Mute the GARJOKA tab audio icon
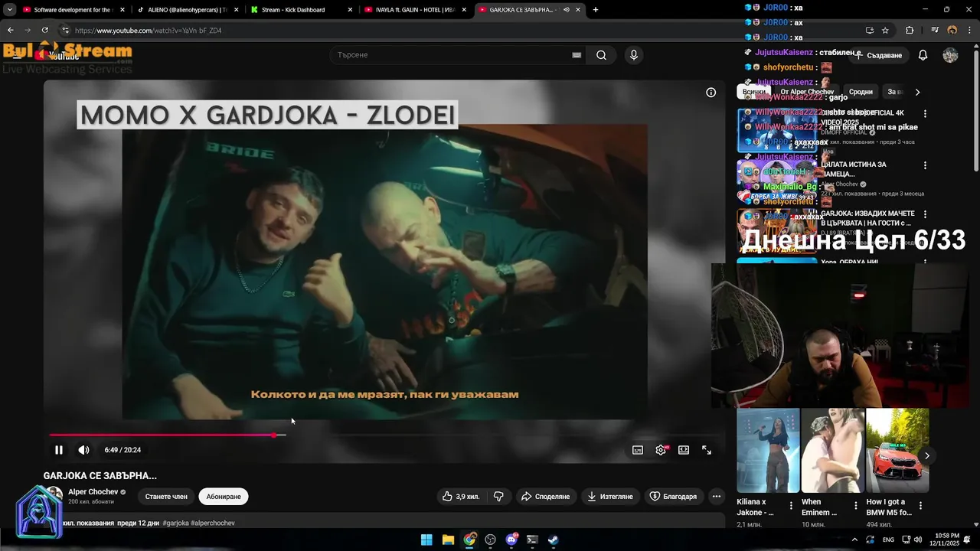 pos(567,10)
